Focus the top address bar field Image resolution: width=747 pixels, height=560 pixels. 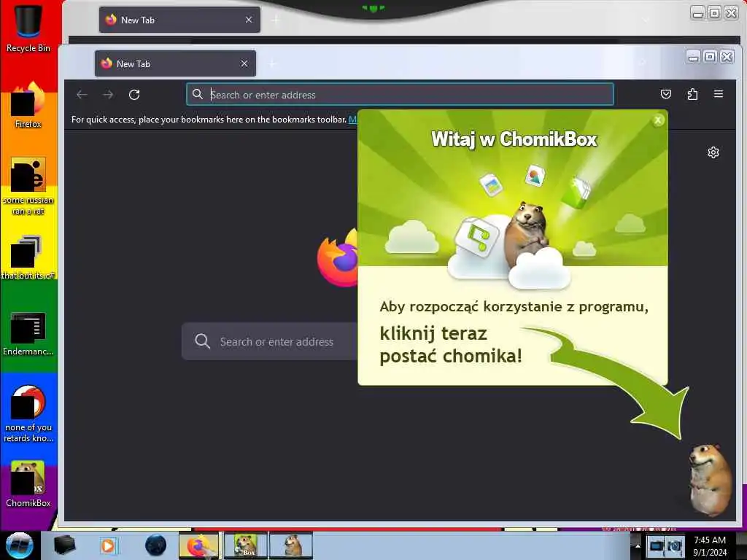400,94
